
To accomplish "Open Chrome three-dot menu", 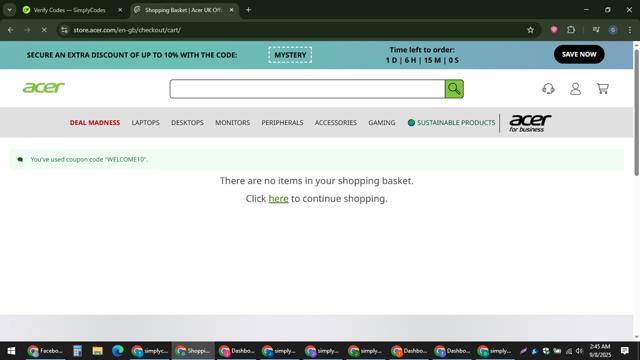I will point(629,30).
